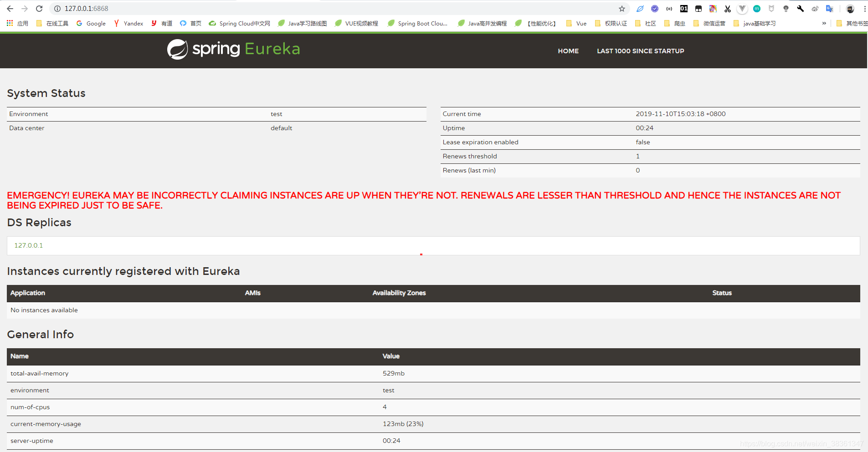Click the browser forward arrow
This screenshot has width=868, height=452.
click(25, 9)
